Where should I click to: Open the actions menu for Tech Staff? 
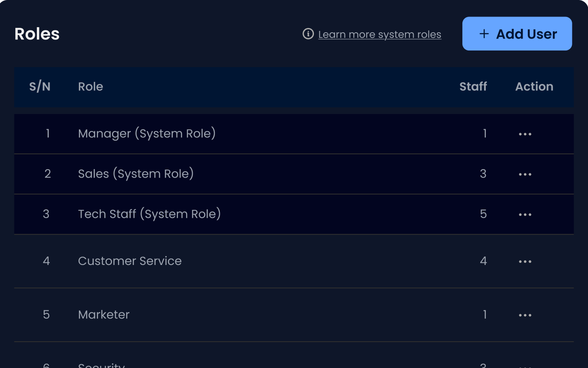[525, 215]
